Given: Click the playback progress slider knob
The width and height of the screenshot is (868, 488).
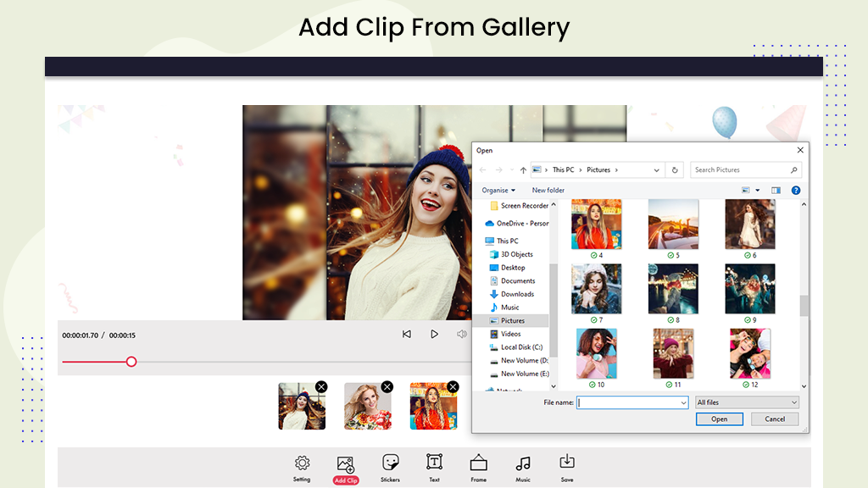Looking at the screenshot, I should [x=131, y=362].
